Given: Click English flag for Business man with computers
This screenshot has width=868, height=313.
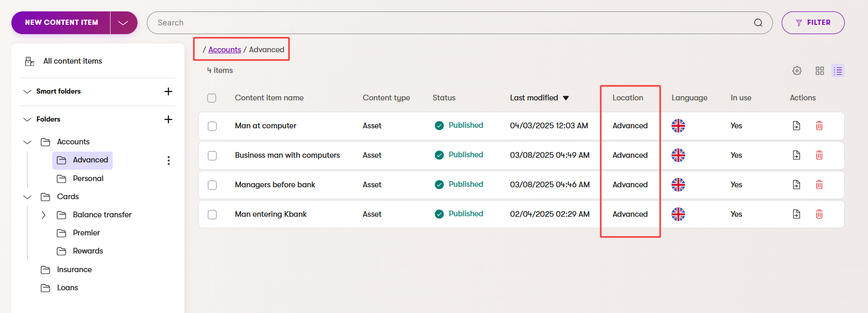Looking at the screenshot, I should [678, 155].
